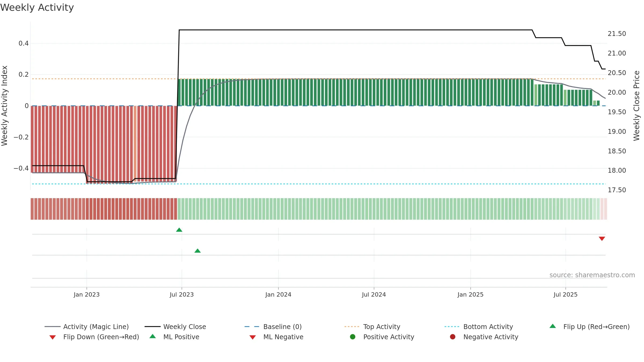The width and height of the screenshot is (644, 362).
Task: Click the Jan 2023 x-axis label
Action: [x=87, y=294]
